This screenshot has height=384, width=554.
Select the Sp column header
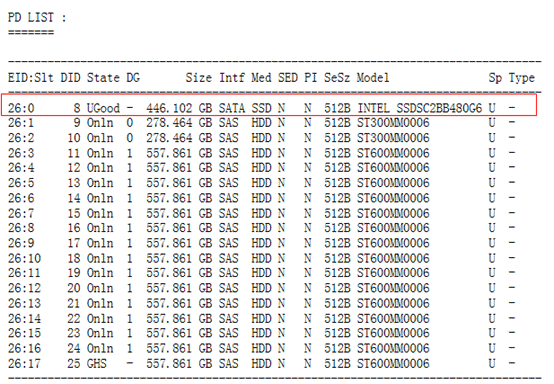coord(495,77)
